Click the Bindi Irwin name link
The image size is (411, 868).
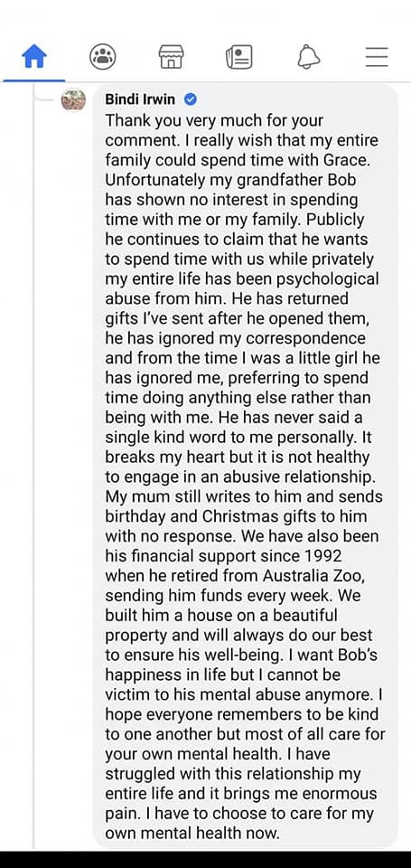[140, 99]
